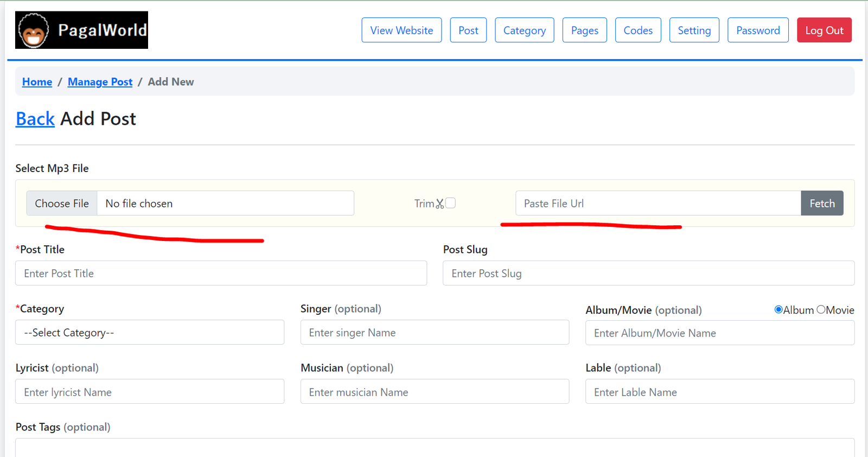Screen dimensions: 868x457
Task: Open the Pages menu item
Action: tap(584, 30)
